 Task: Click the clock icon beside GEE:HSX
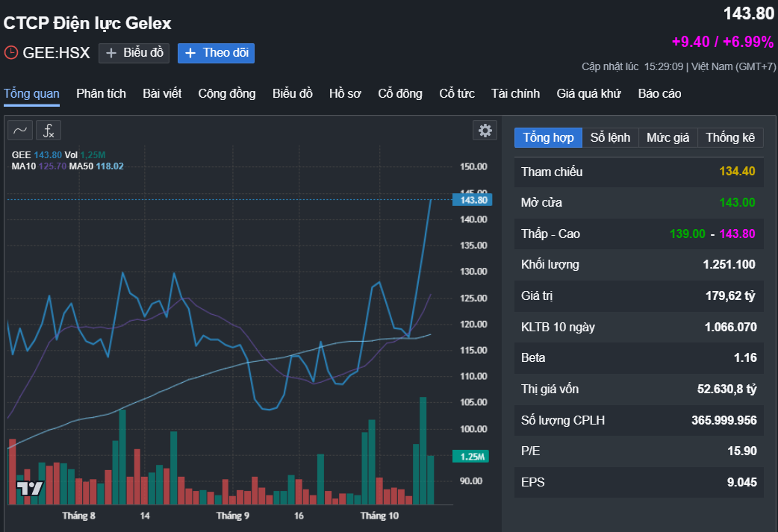tap(10, 53)
